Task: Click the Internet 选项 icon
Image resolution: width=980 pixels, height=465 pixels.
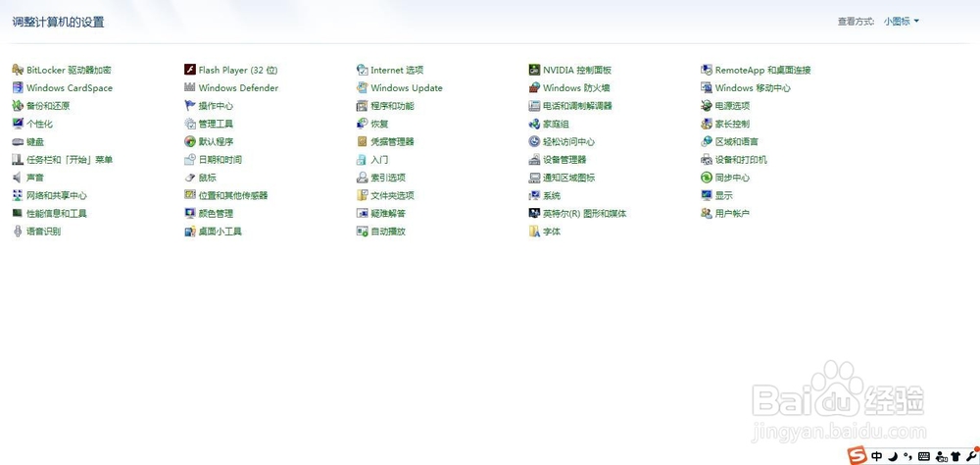Action: pos(362,70)
